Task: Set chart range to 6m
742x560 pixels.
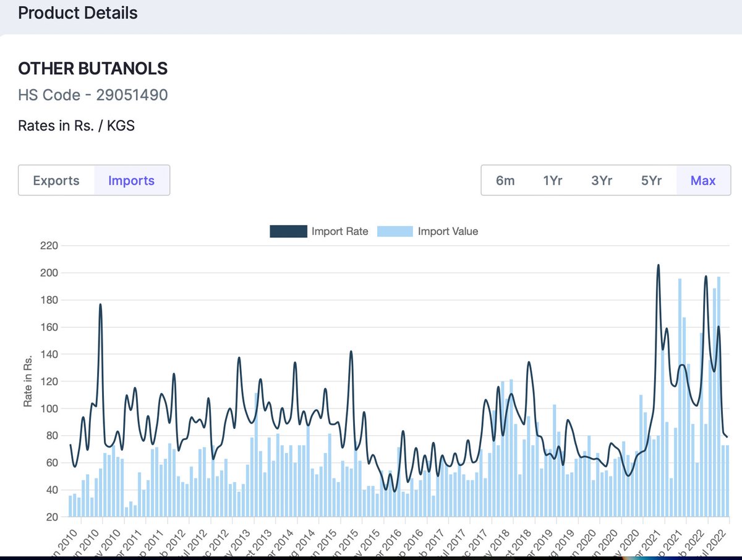Action: click(x=505, y=180)
